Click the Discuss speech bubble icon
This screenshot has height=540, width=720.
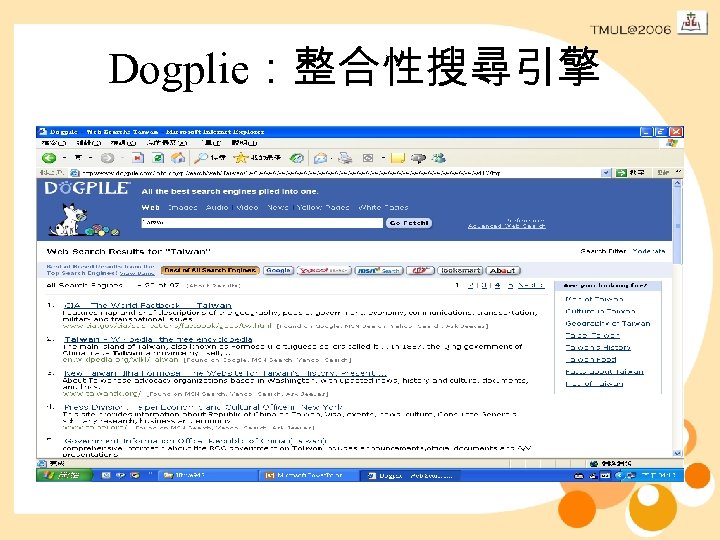(418, 158)
